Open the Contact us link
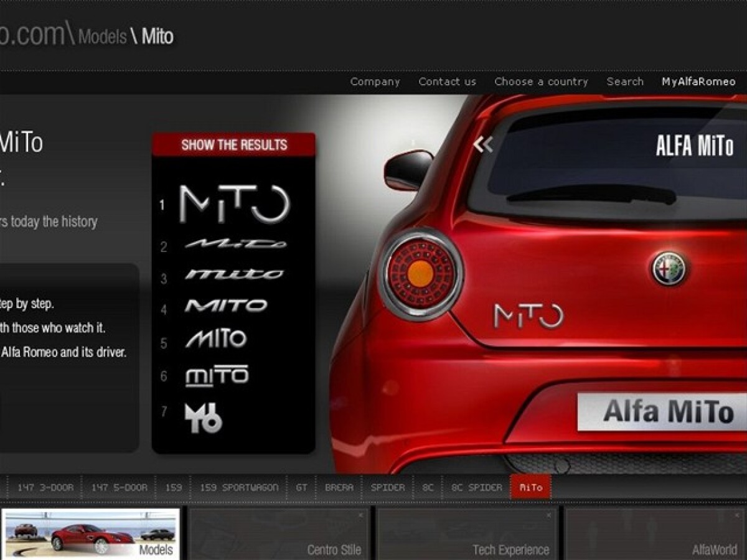Image resolution: width=747 pixels, height=560 pixels. (x=447, y=82)
